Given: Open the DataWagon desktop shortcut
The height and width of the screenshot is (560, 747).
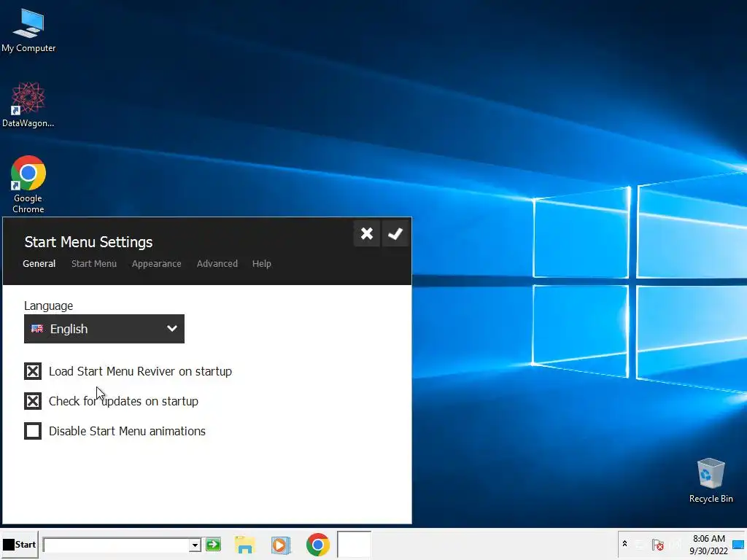Looking at the screenshot, I should point(28,105).
